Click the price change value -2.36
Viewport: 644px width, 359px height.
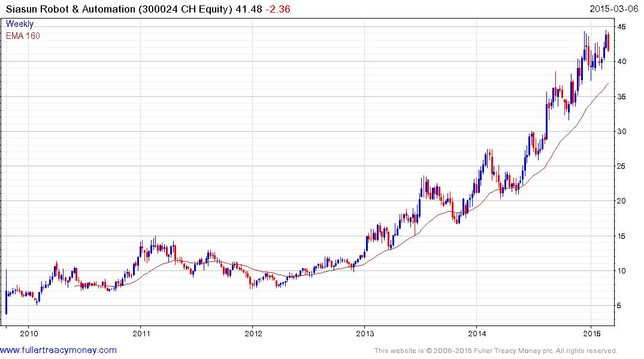point(277,9)
